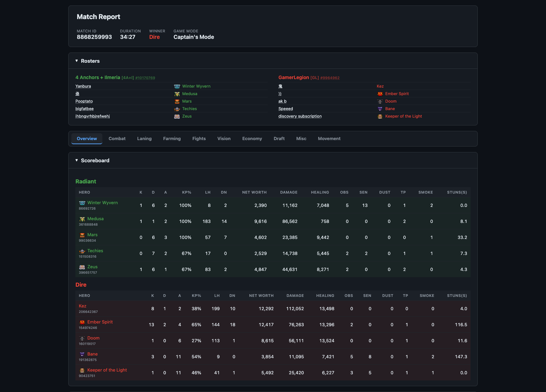Click Keeper of the Light roster icon
This screenshot has height=392, width=546.
coord(380,117)
